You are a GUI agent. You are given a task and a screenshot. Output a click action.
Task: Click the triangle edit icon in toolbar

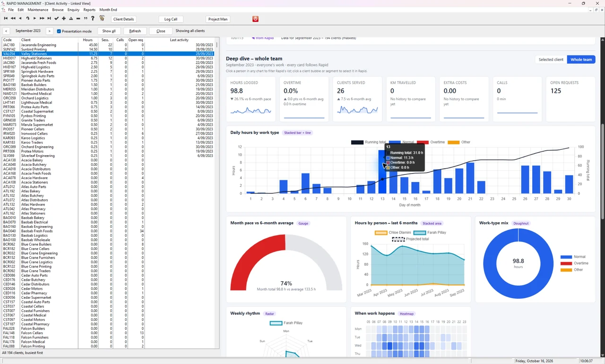click(x=71, y=18)
